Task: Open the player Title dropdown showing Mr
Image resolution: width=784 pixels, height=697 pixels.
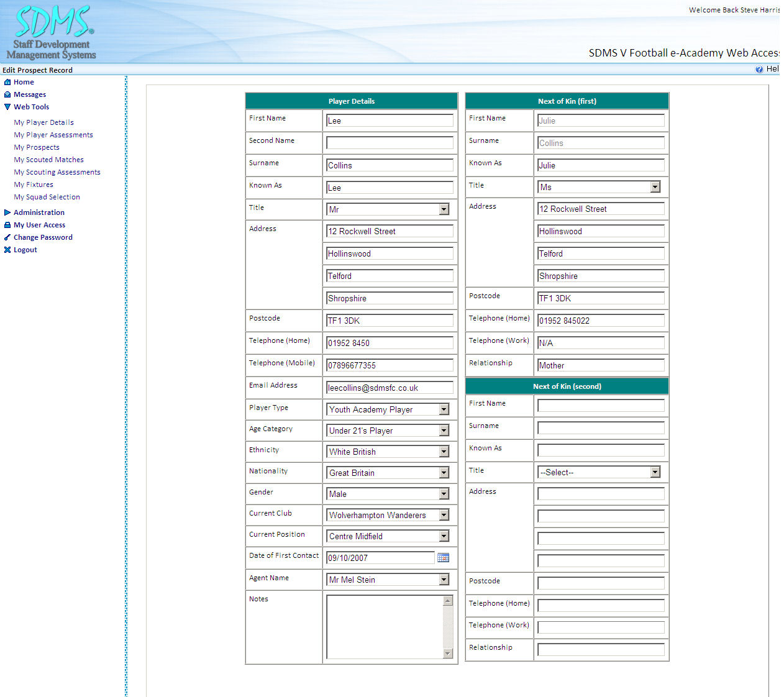Action: tap(388, 209)
